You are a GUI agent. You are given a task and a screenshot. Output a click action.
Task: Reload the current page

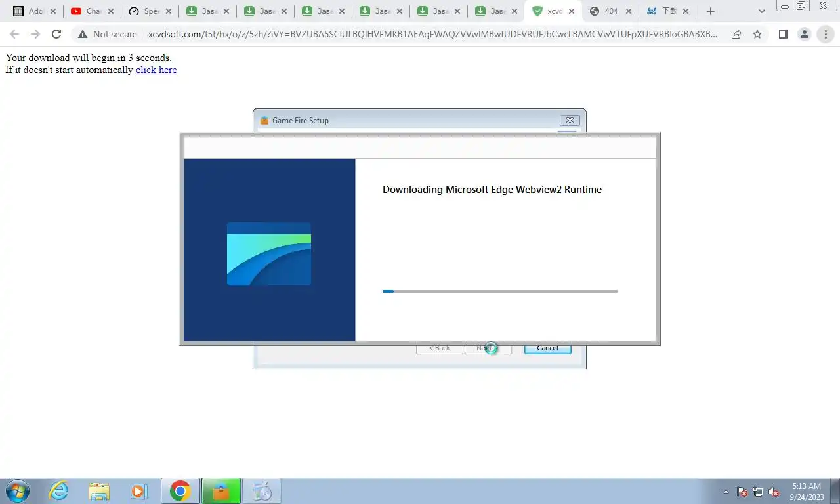pyautogui.click(x=56, y=34)
